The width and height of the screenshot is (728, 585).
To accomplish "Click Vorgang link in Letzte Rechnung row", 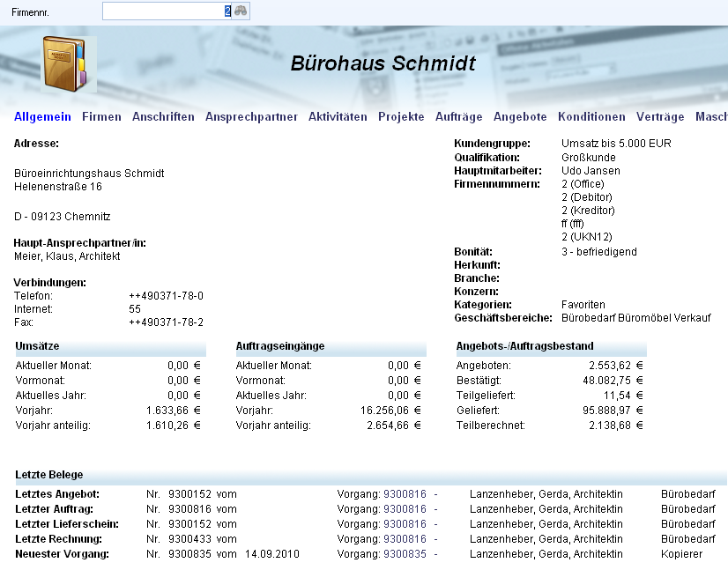I will point(405,539).
